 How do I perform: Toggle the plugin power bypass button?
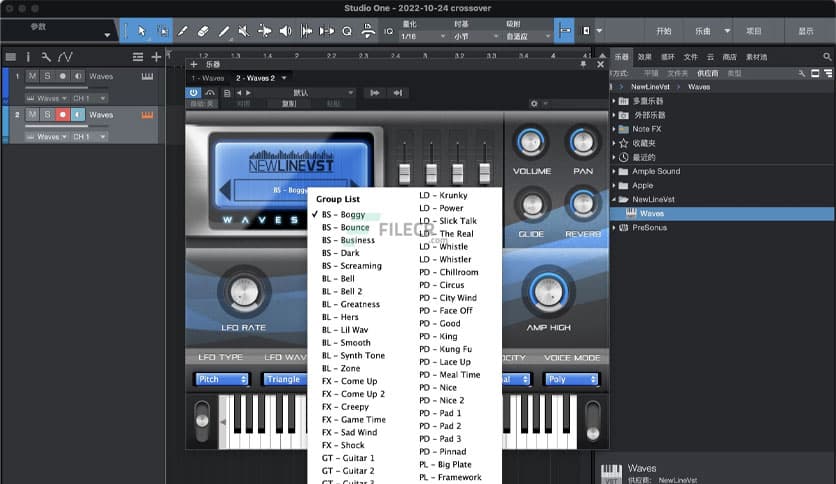(x=194, y=92)
